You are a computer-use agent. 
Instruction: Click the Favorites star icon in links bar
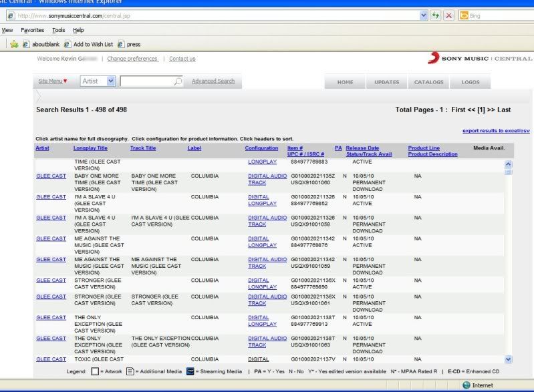point(14,44)
